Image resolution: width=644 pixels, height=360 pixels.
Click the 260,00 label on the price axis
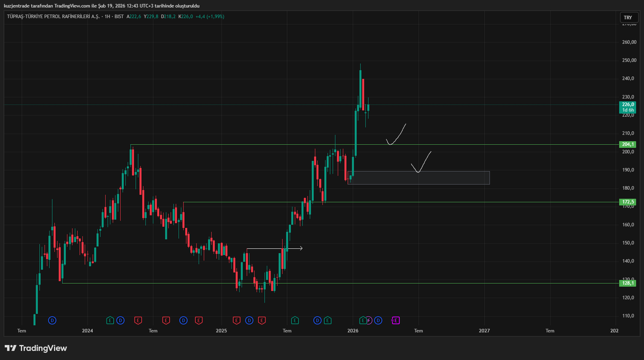point(629,42)
